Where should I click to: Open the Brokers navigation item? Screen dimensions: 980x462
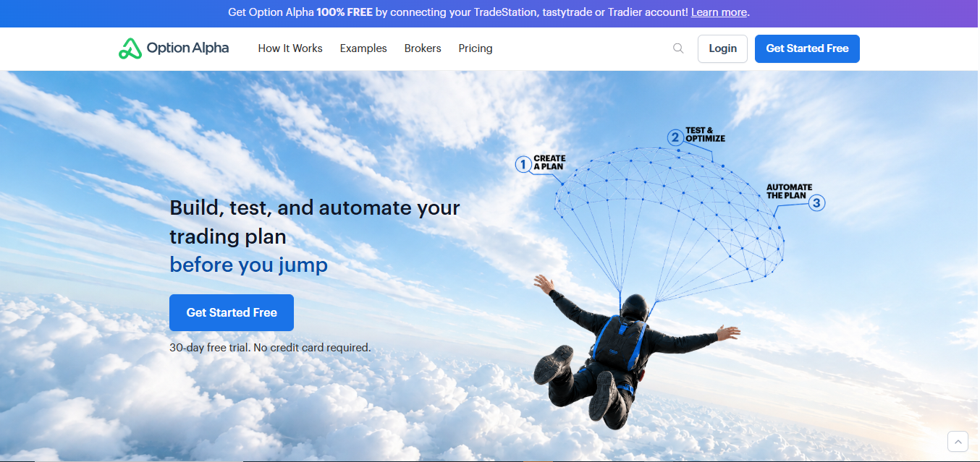tap(423, 48)
